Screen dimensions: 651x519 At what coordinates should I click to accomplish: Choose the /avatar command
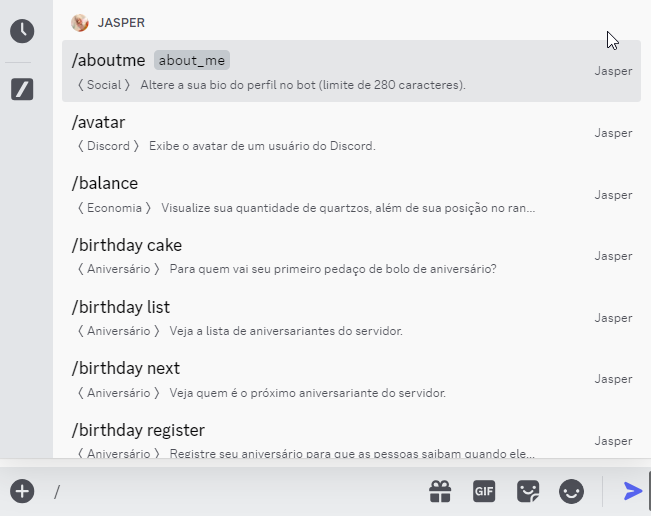point(98,122)
